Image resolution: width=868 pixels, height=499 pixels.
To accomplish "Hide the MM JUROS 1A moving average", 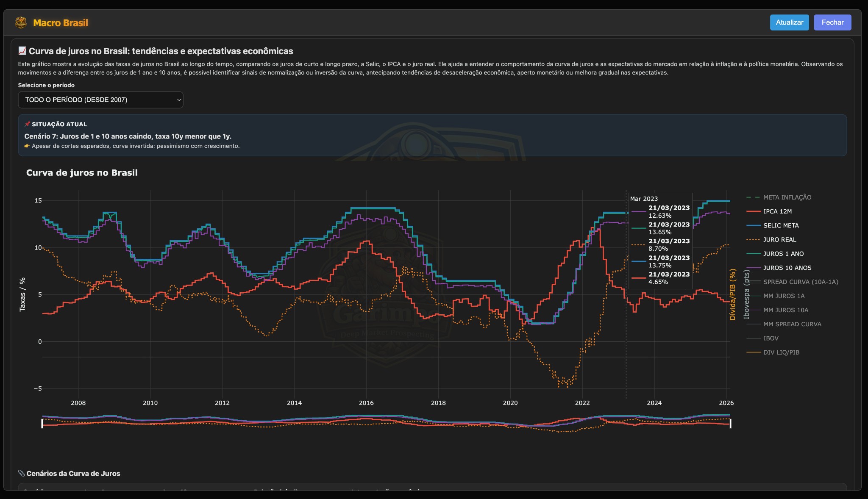I will click(782, 296).
